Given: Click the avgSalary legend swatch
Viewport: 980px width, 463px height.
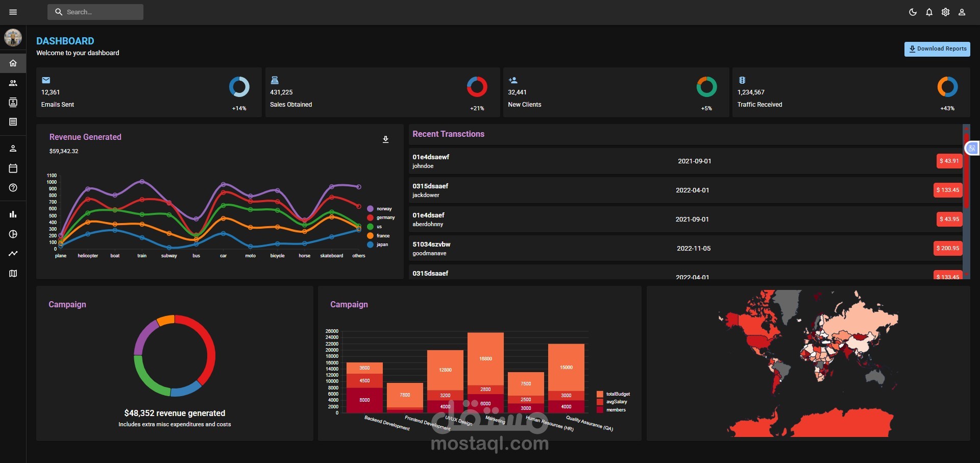Looking at the screenshot, I should (600, 402).
